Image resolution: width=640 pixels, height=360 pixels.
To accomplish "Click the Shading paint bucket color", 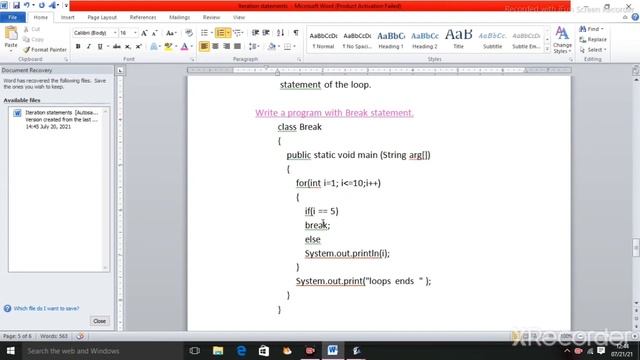I will click(x=272, y=47).
